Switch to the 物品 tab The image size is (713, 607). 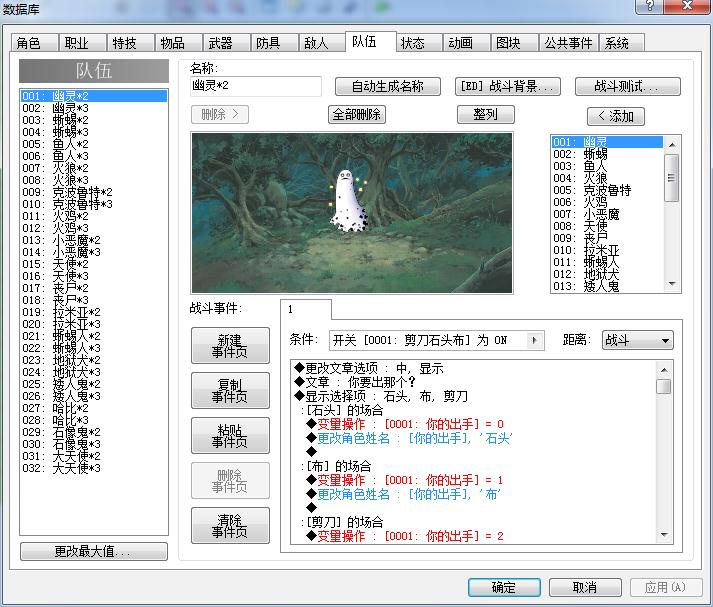(x=179, y=43)
